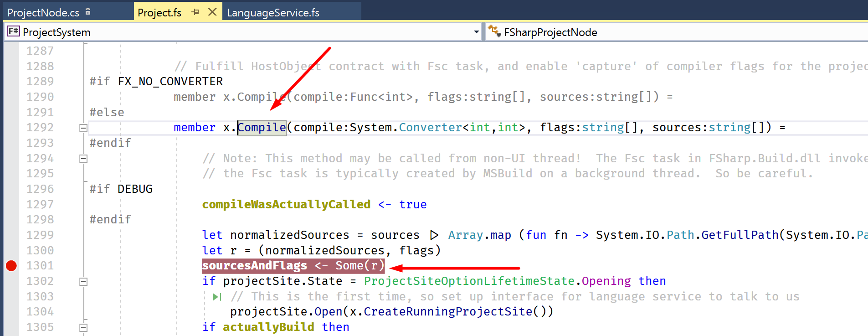This screenshot has width=868, height=336.
Task: Collapse the outline region at line 1294
Action: click(83, 159)
